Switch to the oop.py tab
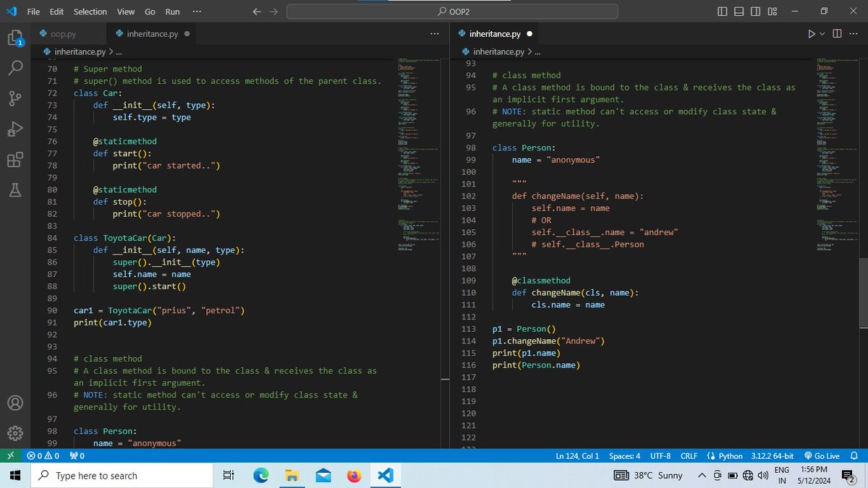The width and height of the screenshot is (868, 488). tap(63, 34)
